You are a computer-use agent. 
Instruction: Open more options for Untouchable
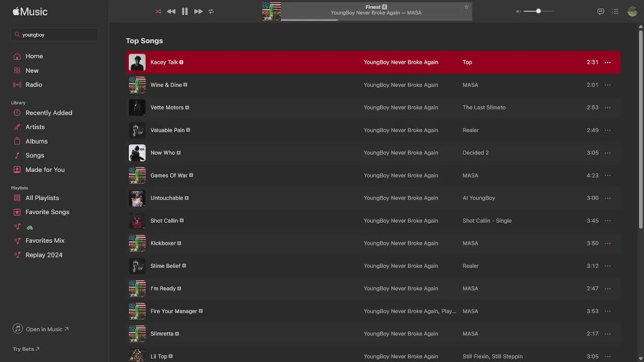click(x=607, y=198)
